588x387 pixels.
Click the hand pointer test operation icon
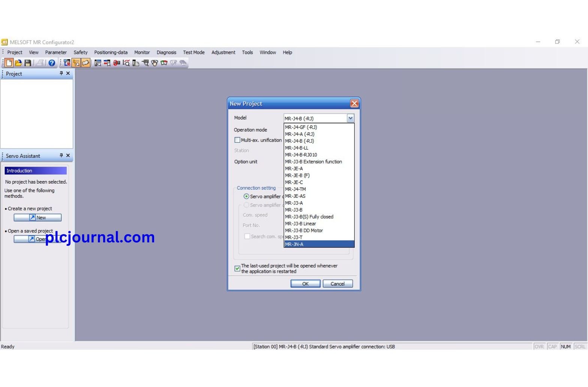click(154, 63)
